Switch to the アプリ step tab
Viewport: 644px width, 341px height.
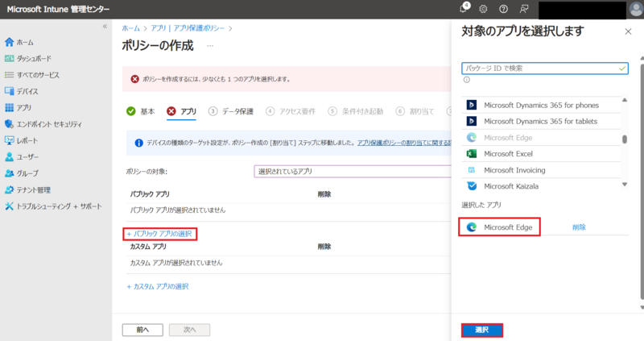point(182,111)
